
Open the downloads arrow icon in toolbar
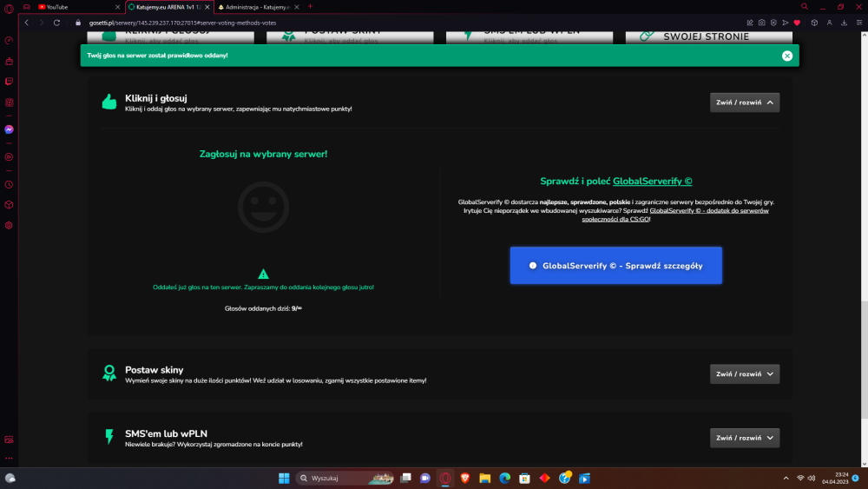(845, 23)
